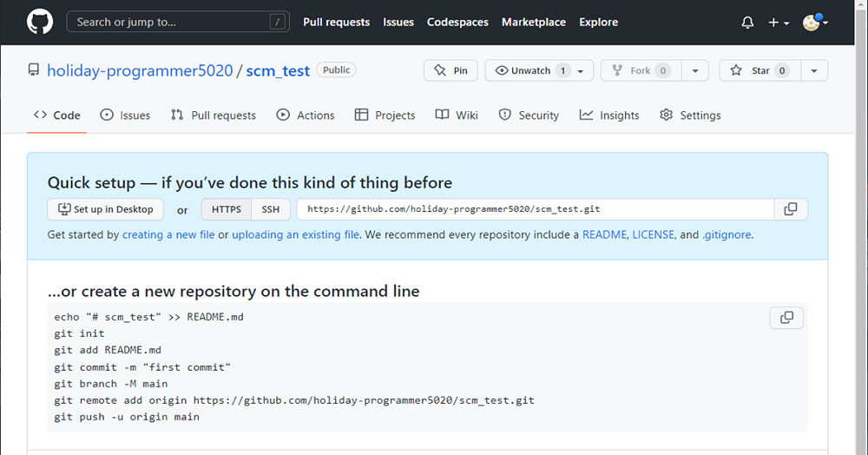Follow the creating a new file link

pyautogui.click(x=168, y=234)
